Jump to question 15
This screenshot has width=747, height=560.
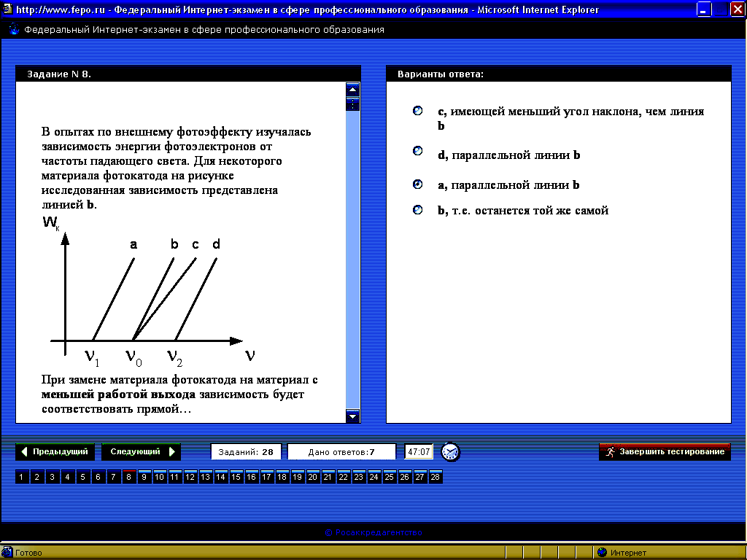(x=236, y=477)
